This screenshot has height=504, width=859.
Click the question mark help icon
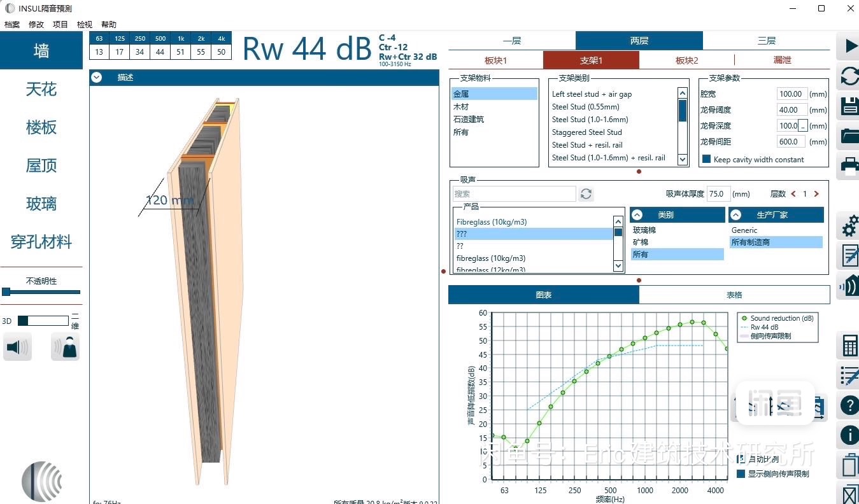tap(850, 405)
